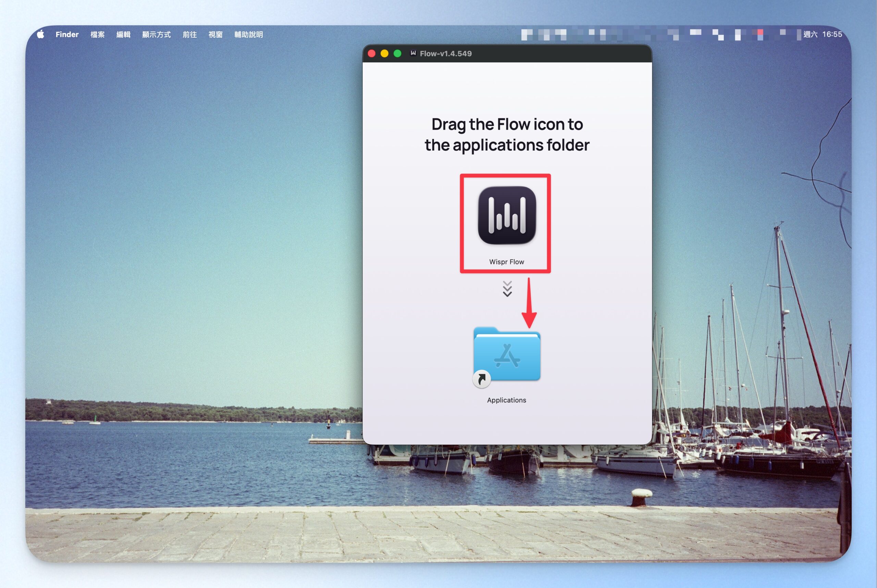Open the Finder app menu
This screenshot has width=877, height=588.
(67, 35)
